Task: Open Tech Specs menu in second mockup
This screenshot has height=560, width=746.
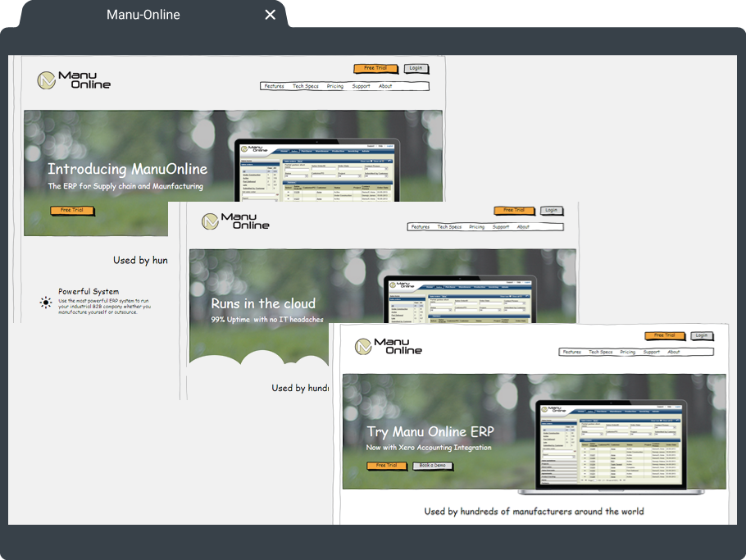Action: point(449,227)
